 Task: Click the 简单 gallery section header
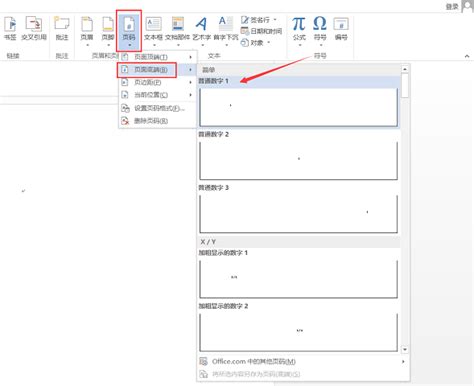click(x=299, y=70)
